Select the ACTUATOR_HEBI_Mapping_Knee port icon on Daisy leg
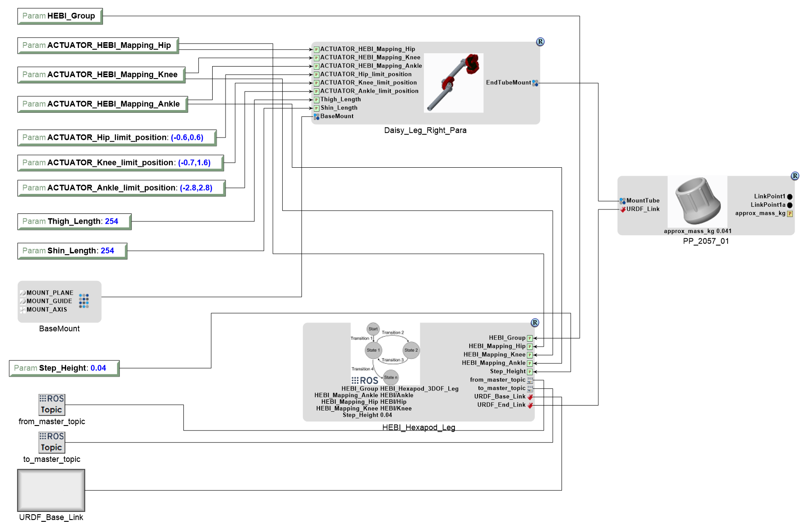 click(x=316, y=58)
